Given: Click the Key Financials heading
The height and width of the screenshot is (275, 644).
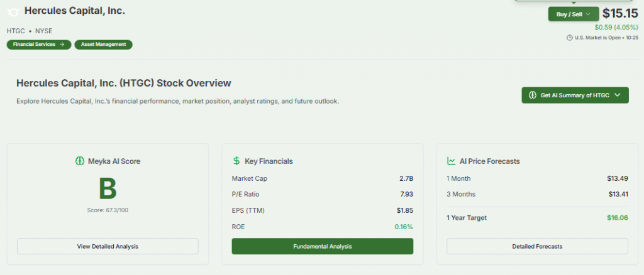Looking at the screenshot, I should point(269,161).
